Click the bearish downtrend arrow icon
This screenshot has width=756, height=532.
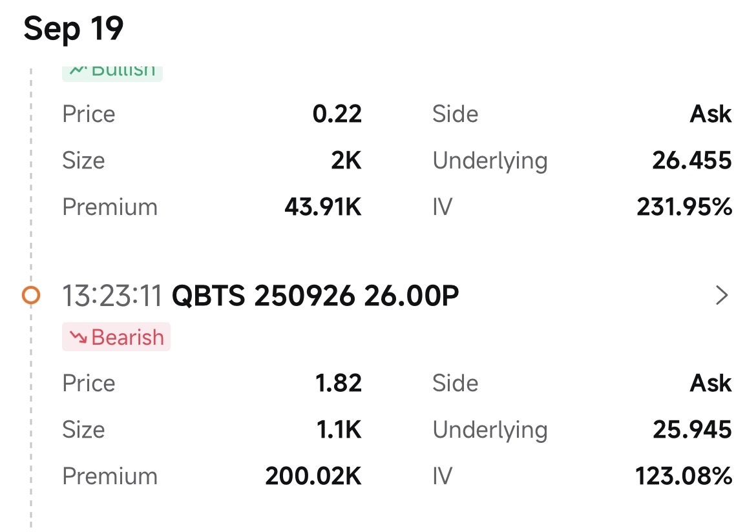79,337
